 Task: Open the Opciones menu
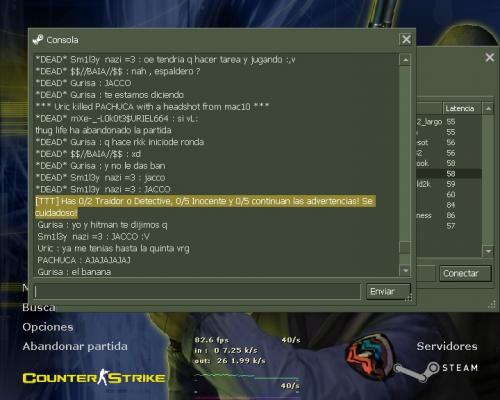48,327
